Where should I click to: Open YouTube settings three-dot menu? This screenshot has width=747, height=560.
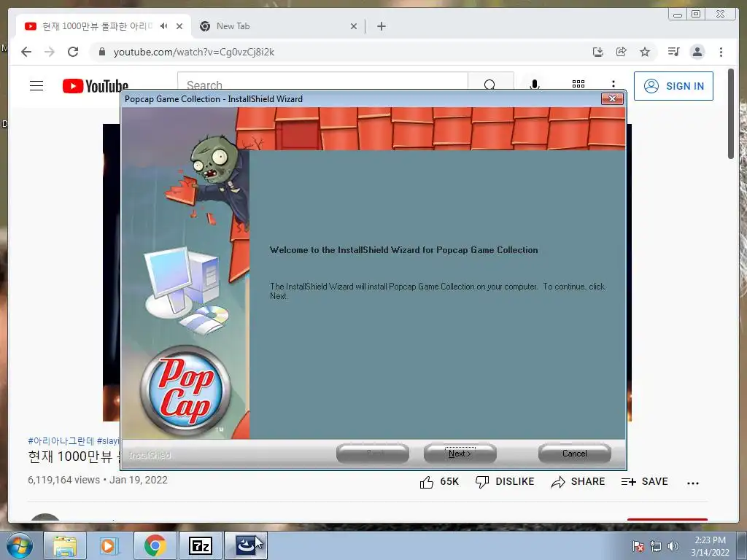(x=613, y=84)
